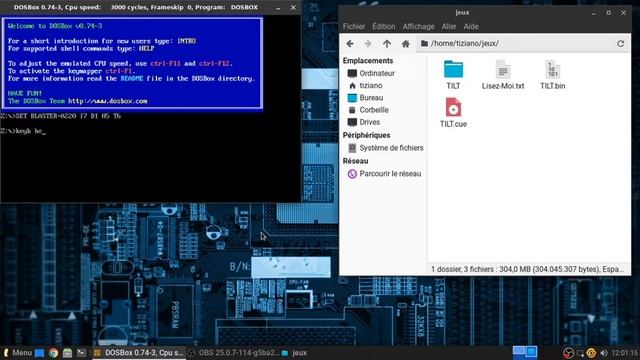Open the Édition menu
Image resolution: width=640 pixels, height=360 pixels.
click(384, 27)
